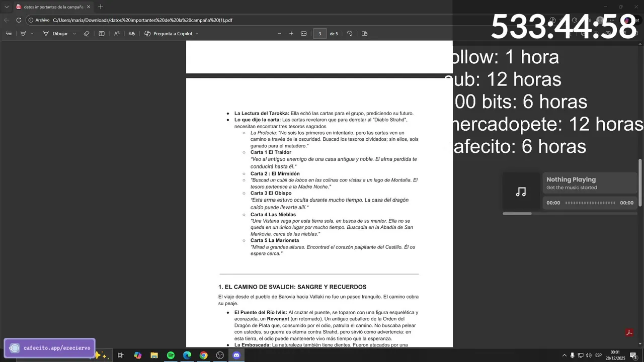Open the volume control tray icon
Image resolution: width=644 pixels, height=362 pixels.
(588, 355)
